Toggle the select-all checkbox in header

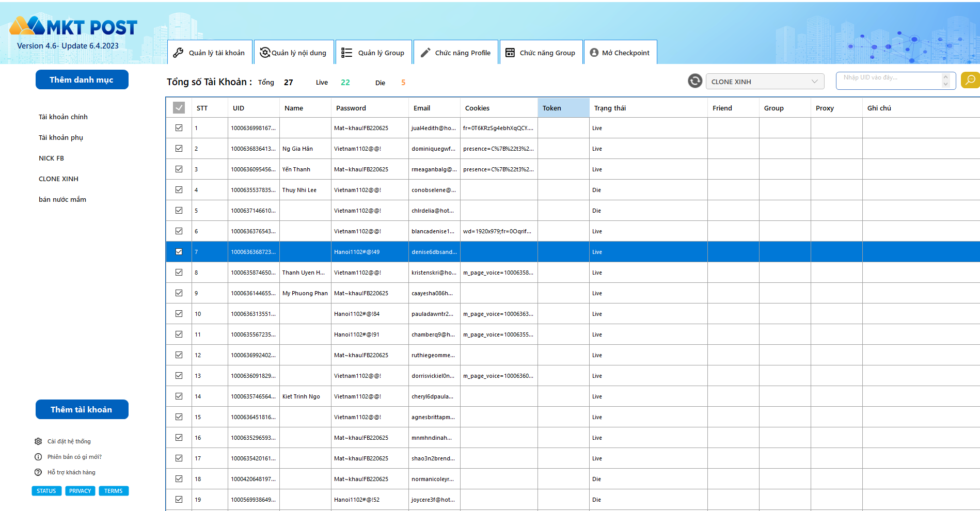179,108
